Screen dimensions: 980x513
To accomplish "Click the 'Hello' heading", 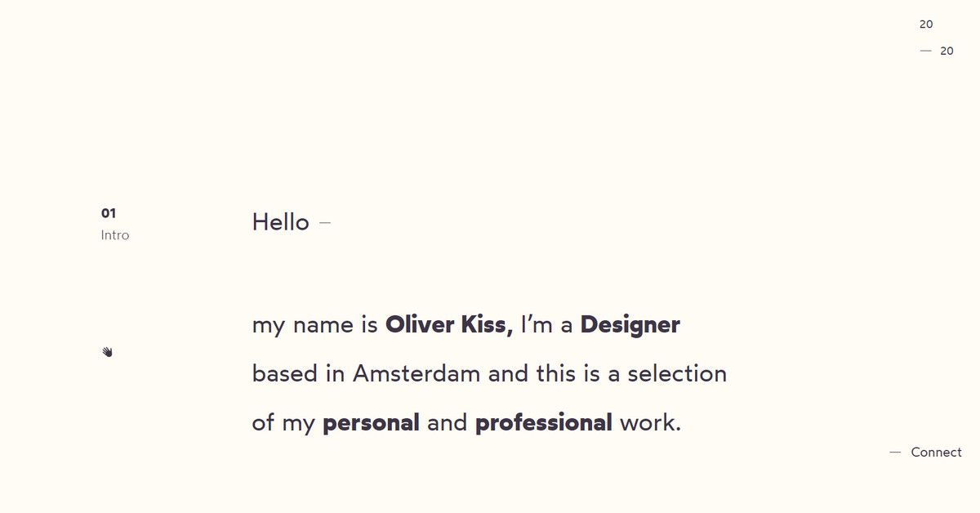I will 280,222.
